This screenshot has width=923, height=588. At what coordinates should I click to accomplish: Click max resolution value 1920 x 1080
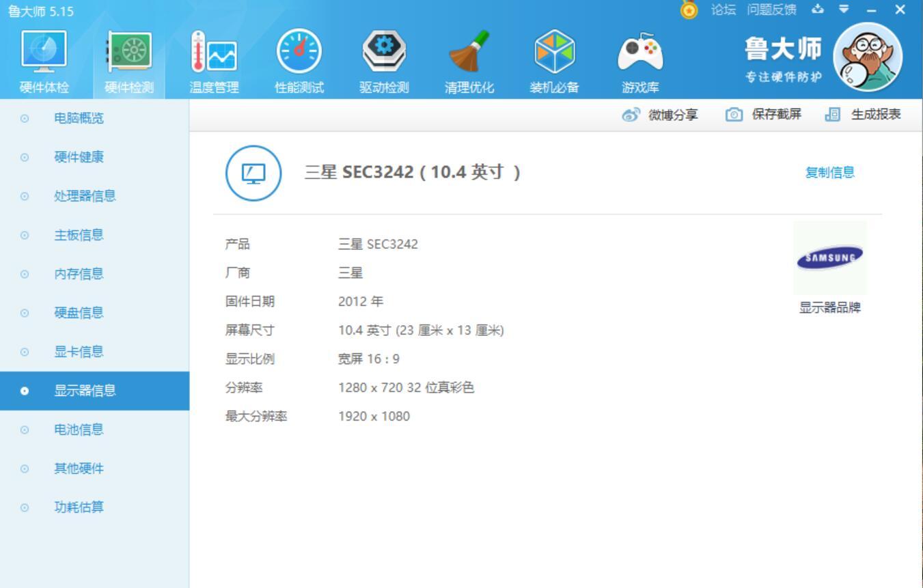[374, 417]
